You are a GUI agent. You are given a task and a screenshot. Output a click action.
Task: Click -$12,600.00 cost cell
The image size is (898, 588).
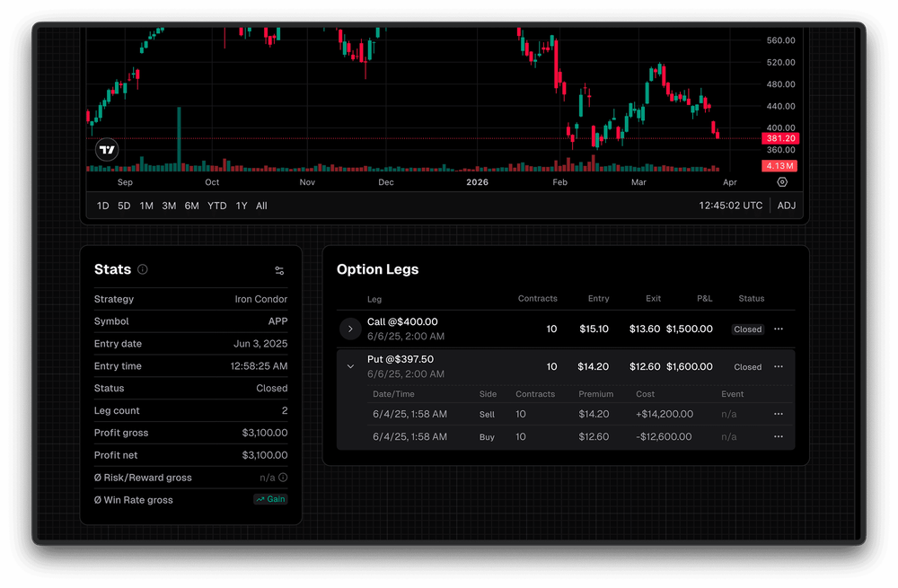(x=664, y=436)
